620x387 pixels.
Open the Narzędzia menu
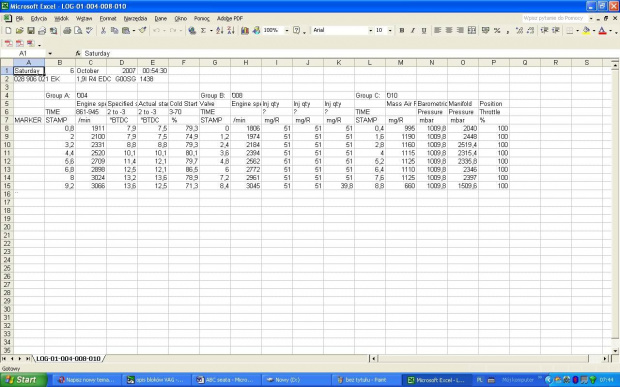tap(135, 19)
